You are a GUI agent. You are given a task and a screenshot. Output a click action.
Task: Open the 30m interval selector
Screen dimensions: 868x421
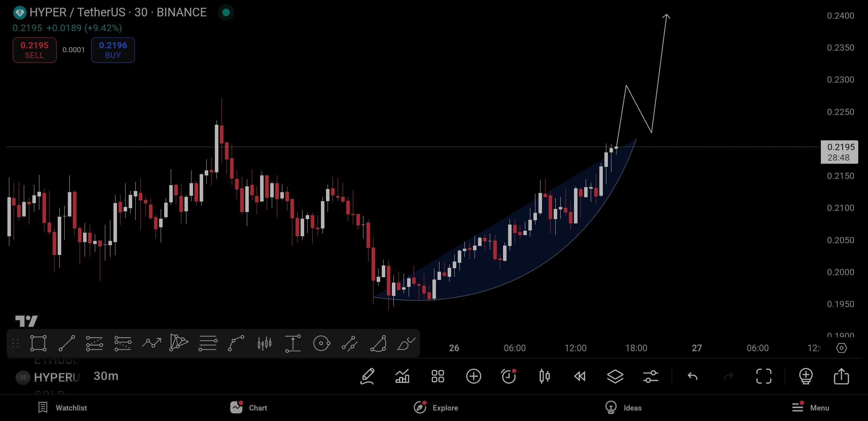tap(106, 376)
